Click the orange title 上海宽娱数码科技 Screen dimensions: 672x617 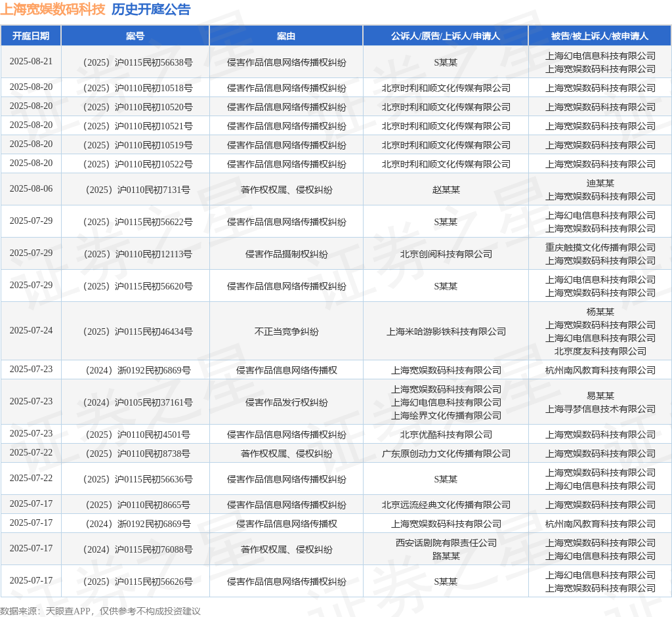coord(52,9)
